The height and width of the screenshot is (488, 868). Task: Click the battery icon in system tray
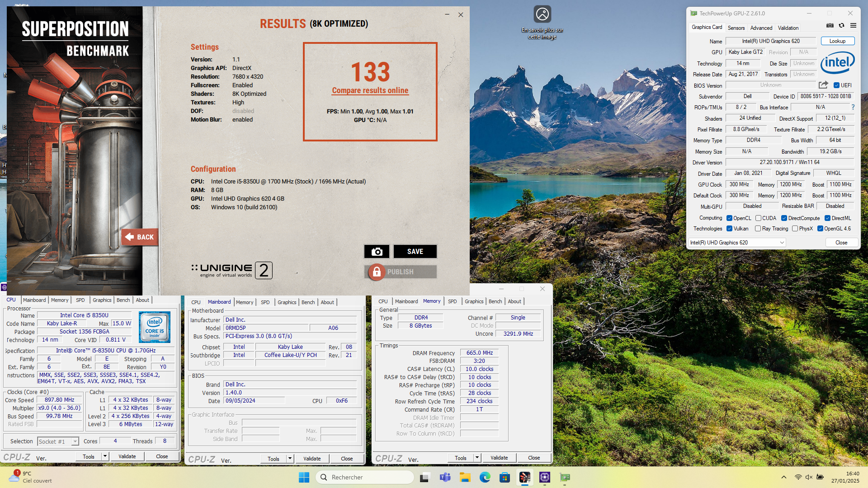click(x=820, y=477)
